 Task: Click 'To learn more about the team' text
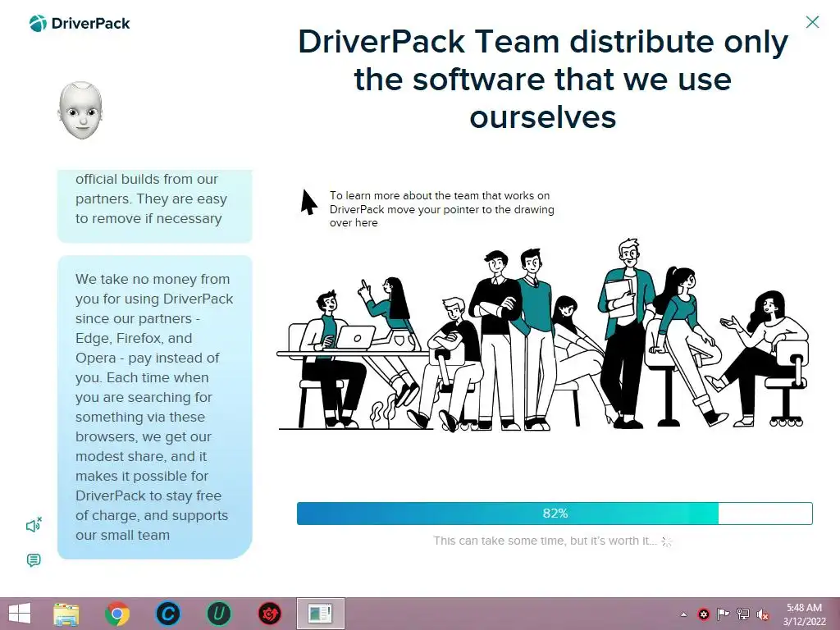pyautogui.click(x=441, y=209)
